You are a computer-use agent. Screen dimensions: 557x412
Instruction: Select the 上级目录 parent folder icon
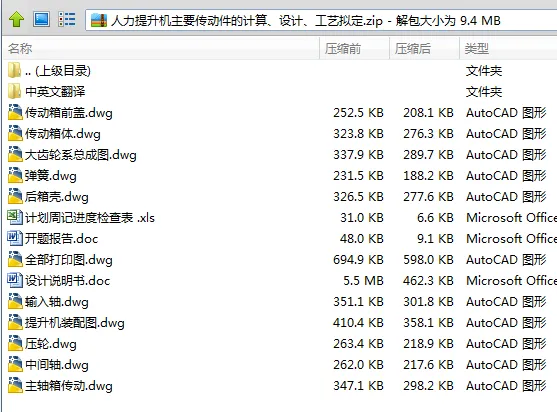tap(15, 70)
